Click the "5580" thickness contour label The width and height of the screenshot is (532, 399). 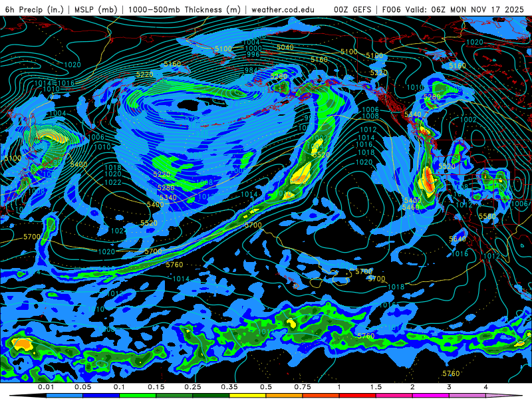point(487,216)
